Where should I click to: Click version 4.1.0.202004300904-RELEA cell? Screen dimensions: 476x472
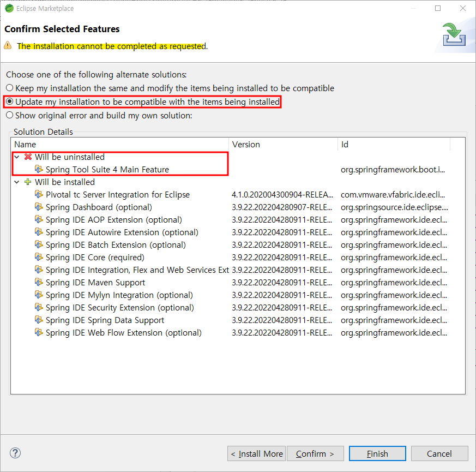(x=282, y=195)
